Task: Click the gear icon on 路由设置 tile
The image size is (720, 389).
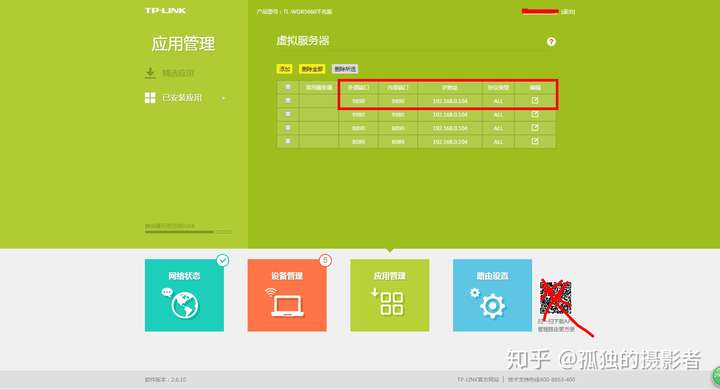Action: coord(493,306)
